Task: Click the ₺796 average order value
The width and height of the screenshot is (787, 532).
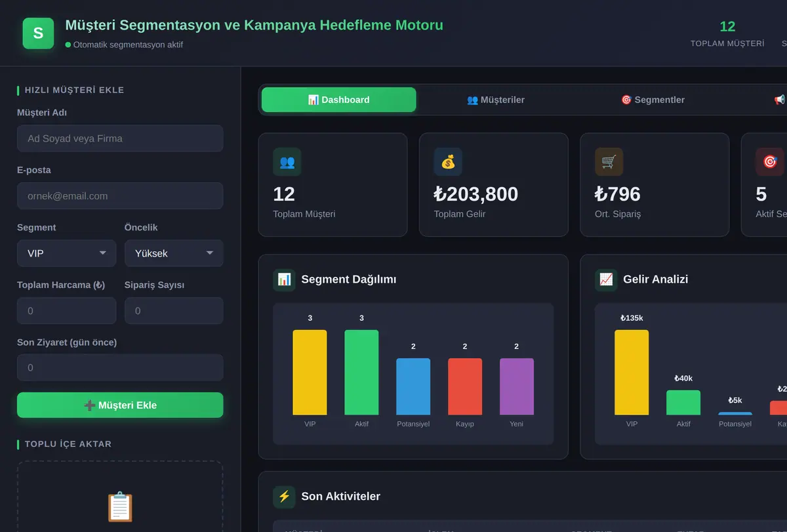Action: click(x=618, y=194)
